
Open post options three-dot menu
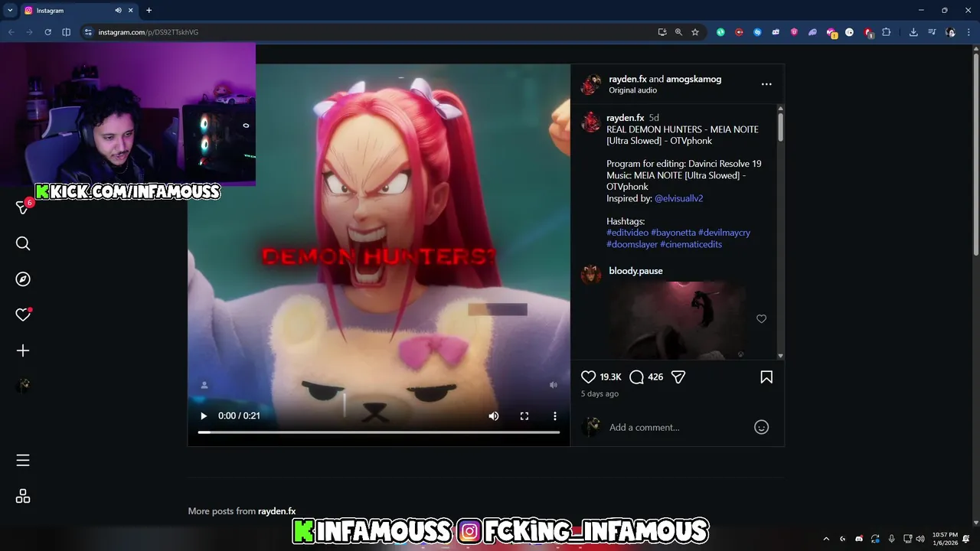click(766, 84)
